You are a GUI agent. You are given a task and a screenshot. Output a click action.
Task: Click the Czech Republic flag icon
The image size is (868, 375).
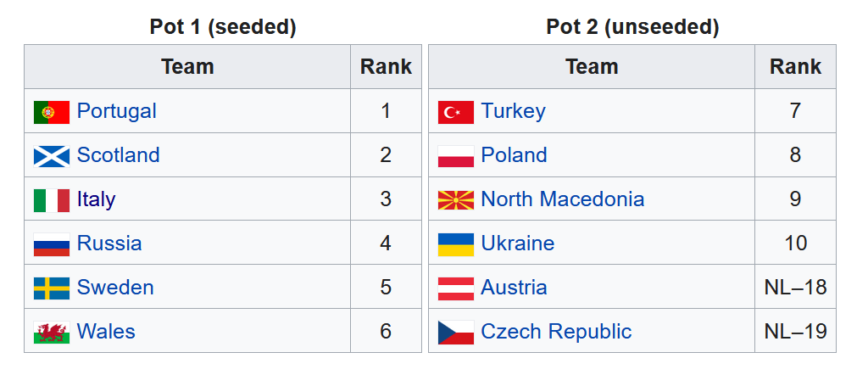click(455, 332)
